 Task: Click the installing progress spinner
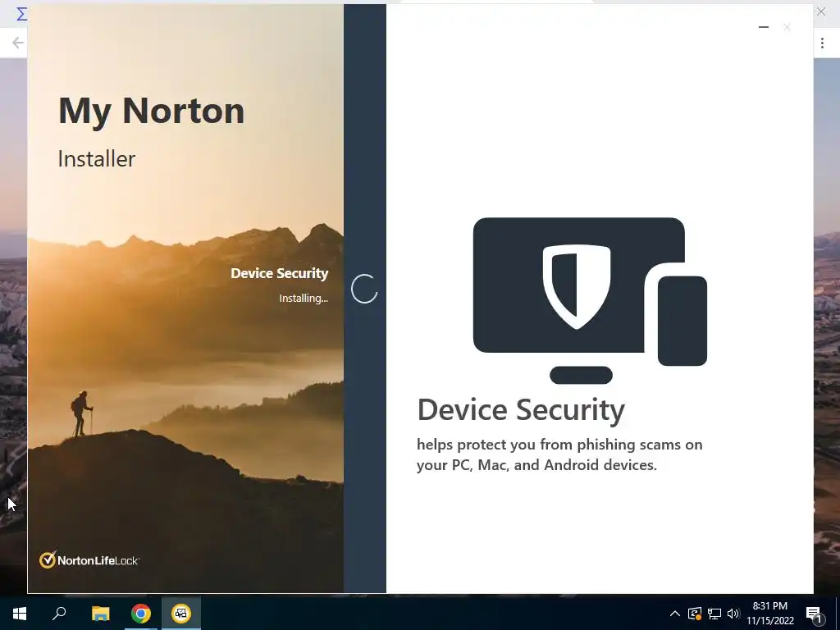(x=364, y=289)
